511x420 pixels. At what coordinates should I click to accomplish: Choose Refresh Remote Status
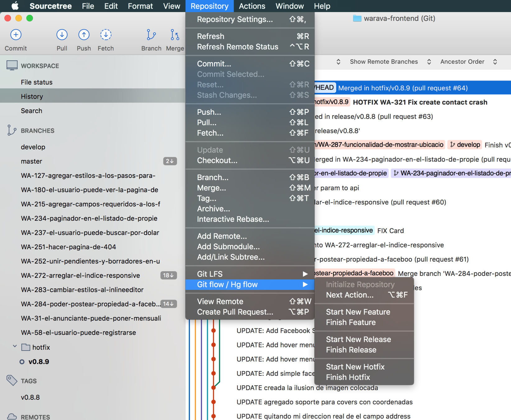[250, 47]
